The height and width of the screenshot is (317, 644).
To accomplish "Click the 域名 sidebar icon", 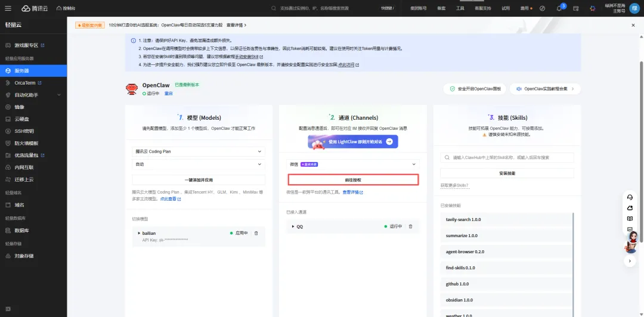I will pyautogui.click(x=8, y=205).
